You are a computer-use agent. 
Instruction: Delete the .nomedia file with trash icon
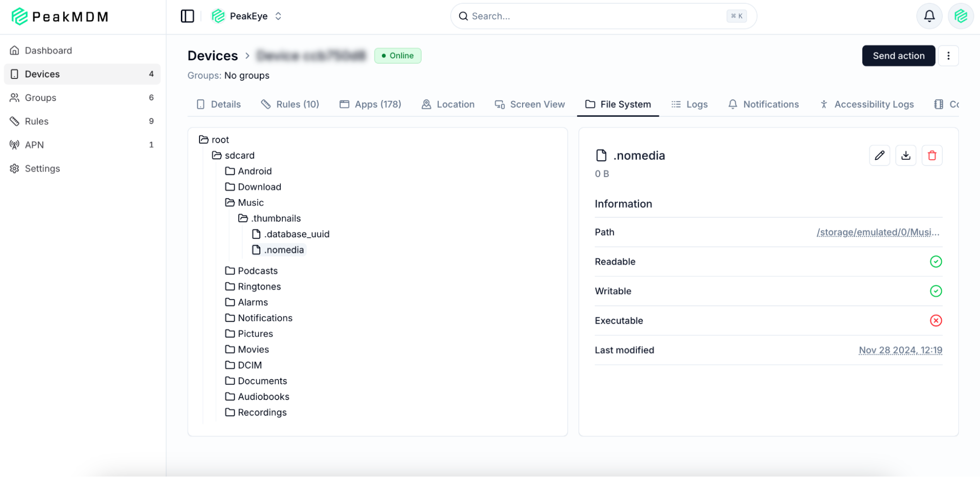click(x=932, y=155)
